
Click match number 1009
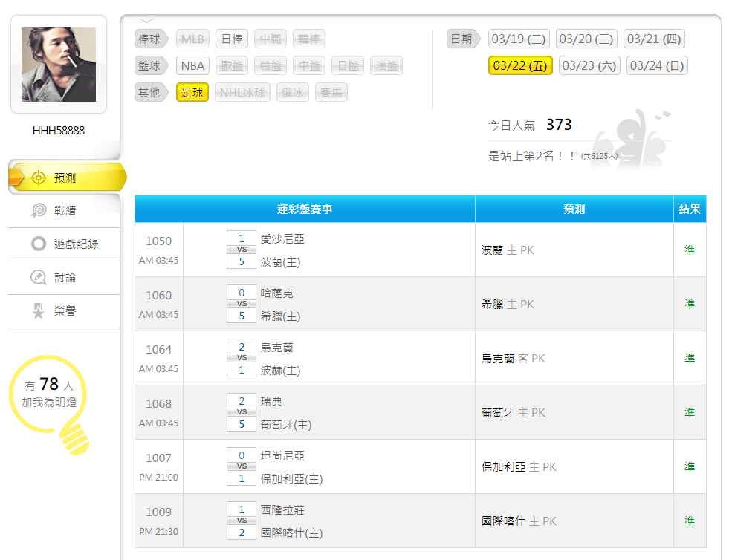coord(159,512)
